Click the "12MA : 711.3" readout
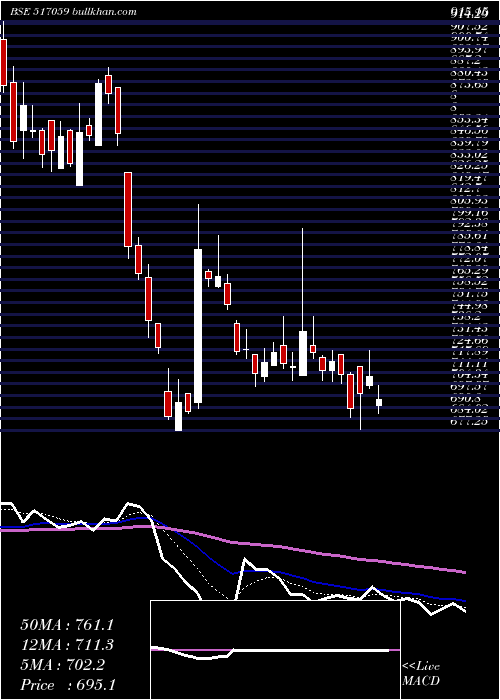 point(67,645)
